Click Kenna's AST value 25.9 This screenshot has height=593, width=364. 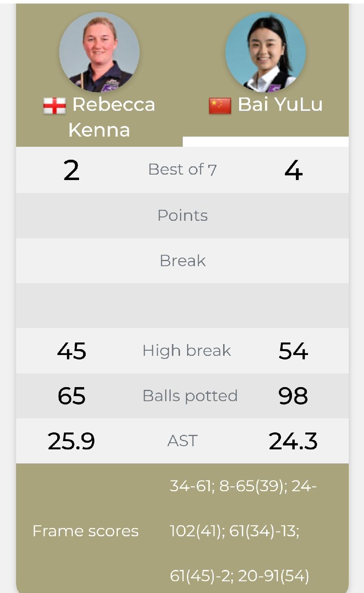(x=71, y=441)
